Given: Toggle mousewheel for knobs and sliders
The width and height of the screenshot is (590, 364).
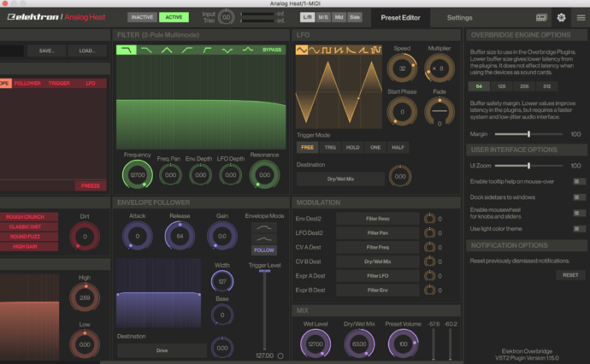Looking at the screenshot, I should click(579, 213).
